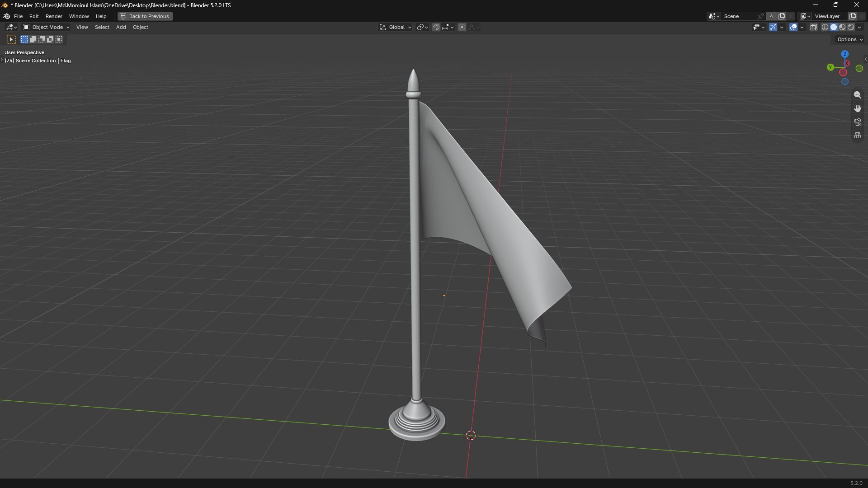Choose the Intersect Existing Selection mode
Screen dimensions: 868x488
click(x=59, y=39)
